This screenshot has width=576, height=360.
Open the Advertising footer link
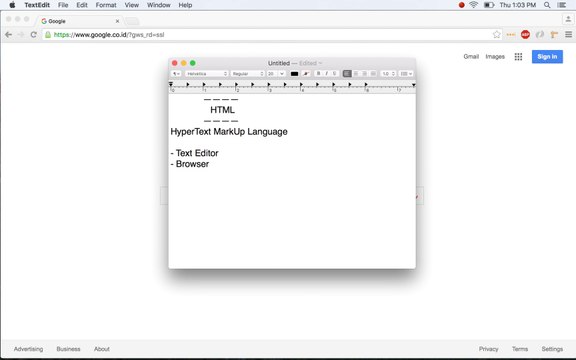[28, 349]
